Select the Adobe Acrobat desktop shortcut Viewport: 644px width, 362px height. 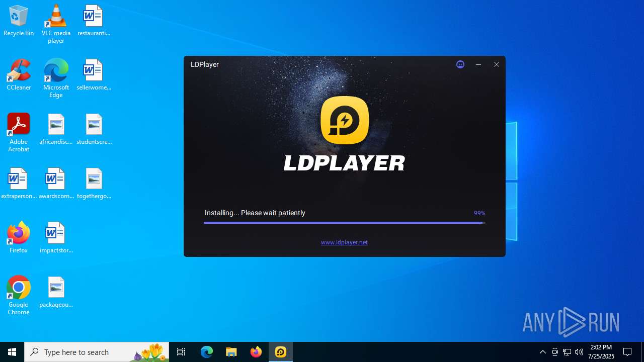pos(19,133)
